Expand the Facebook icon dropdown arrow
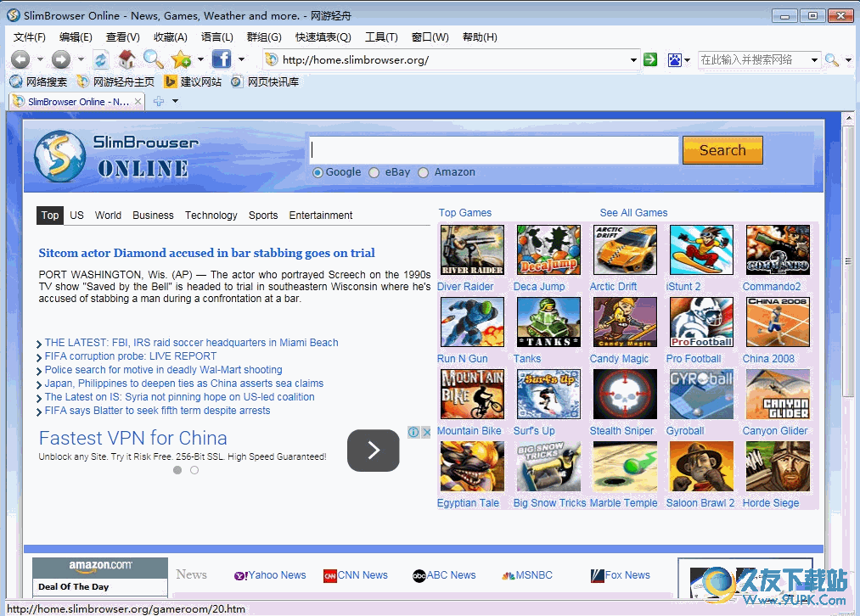The image size is (860, 616). (x=241, y=59)
